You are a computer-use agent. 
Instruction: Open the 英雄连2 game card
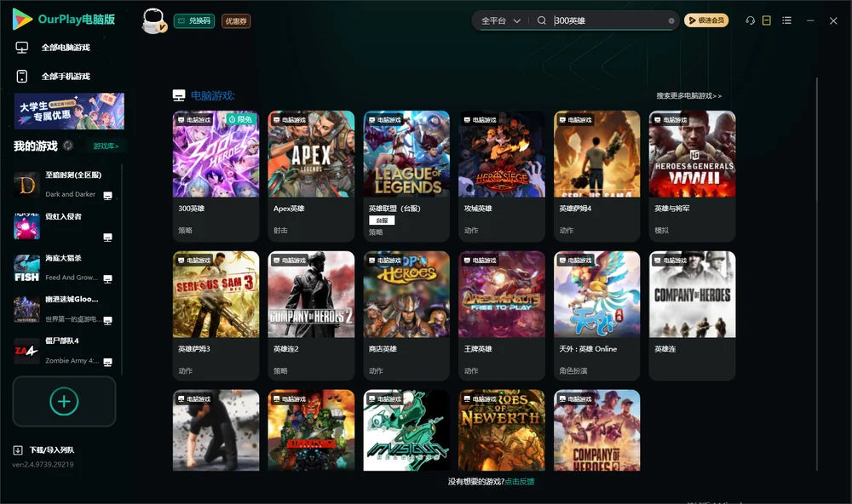[311, 316]
